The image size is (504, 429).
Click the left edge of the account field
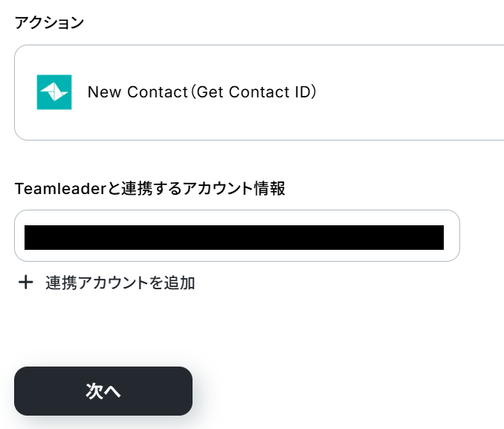click(20, 236)
